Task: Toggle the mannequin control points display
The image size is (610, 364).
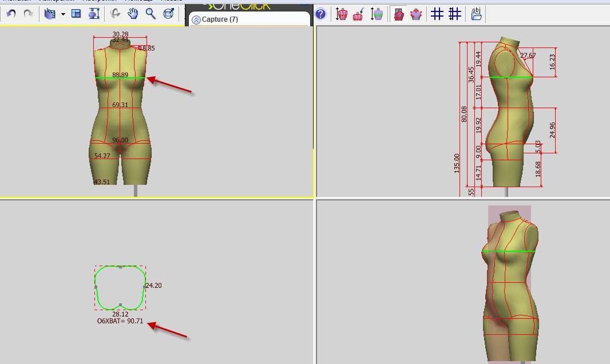Action: [x=416, y=14]
